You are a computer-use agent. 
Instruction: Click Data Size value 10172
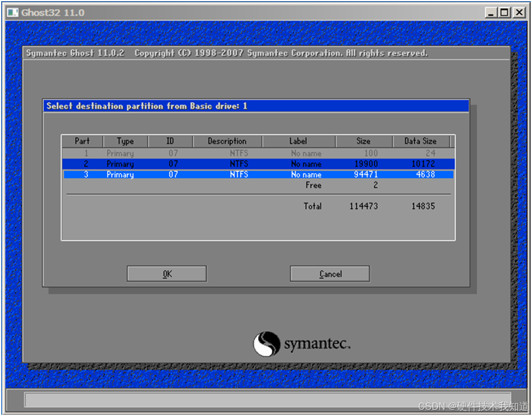point(423,164)
